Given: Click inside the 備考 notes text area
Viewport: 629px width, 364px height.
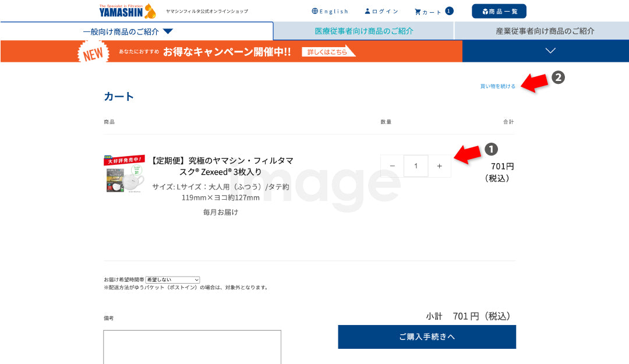Looking at the screenshot, I should click(x=192, y=347).
